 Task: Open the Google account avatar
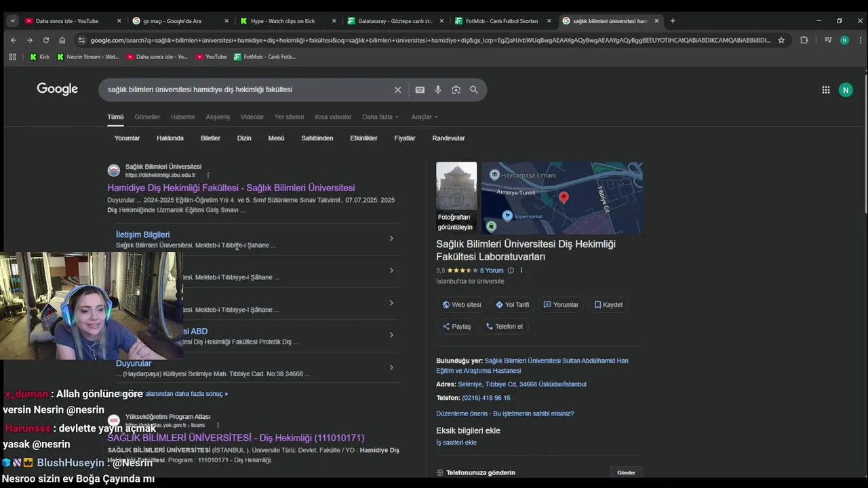[x=846, y=89]
